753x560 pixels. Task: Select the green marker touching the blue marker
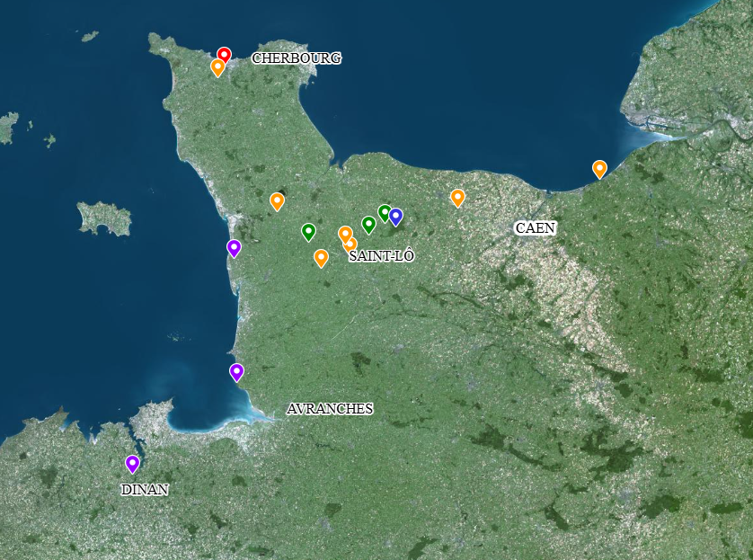tap(385, 213)
